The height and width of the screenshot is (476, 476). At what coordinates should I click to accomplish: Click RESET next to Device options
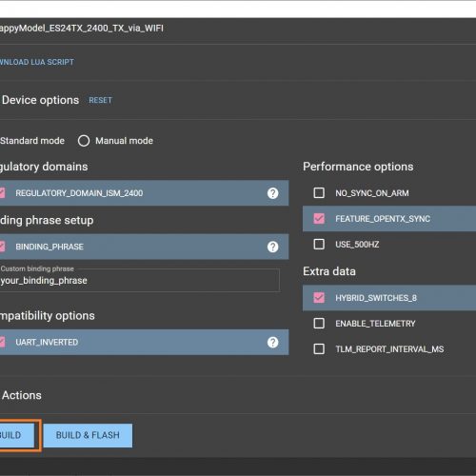coord(100,100)
